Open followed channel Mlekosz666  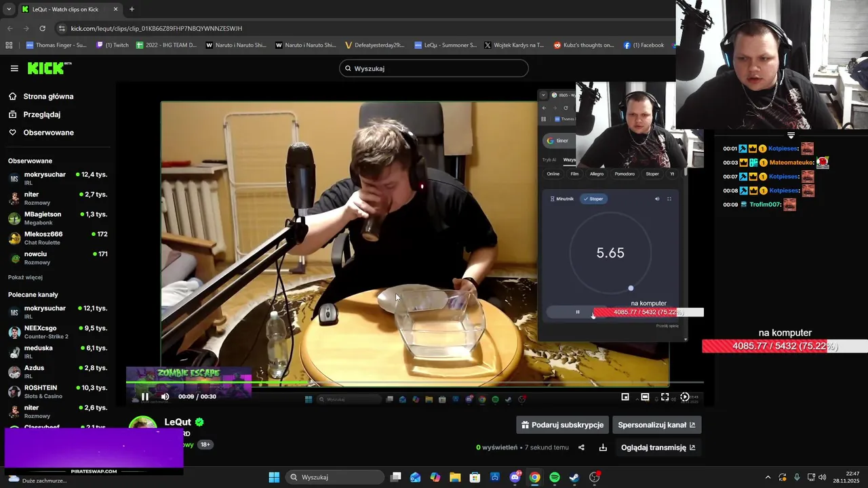[58, 238]
